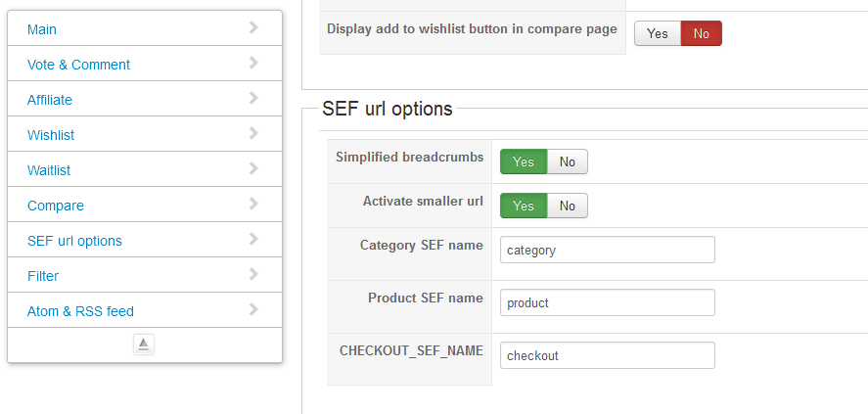Go to the Atom & RSS feed section

coord(80,311)
